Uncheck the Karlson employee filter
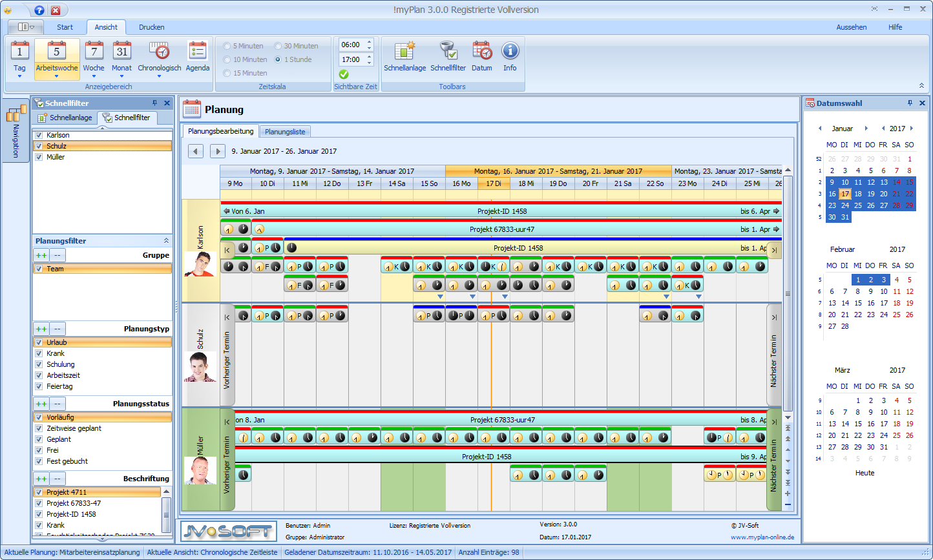 tap(39, 135)
